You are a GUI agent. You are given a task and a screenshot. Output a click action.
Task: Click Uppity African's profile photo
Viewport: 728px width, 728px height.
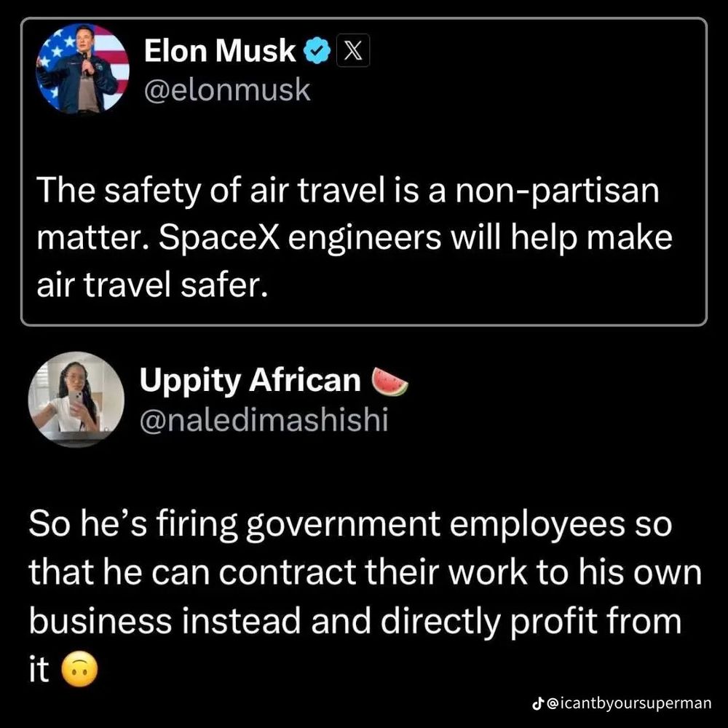point(76,398)
